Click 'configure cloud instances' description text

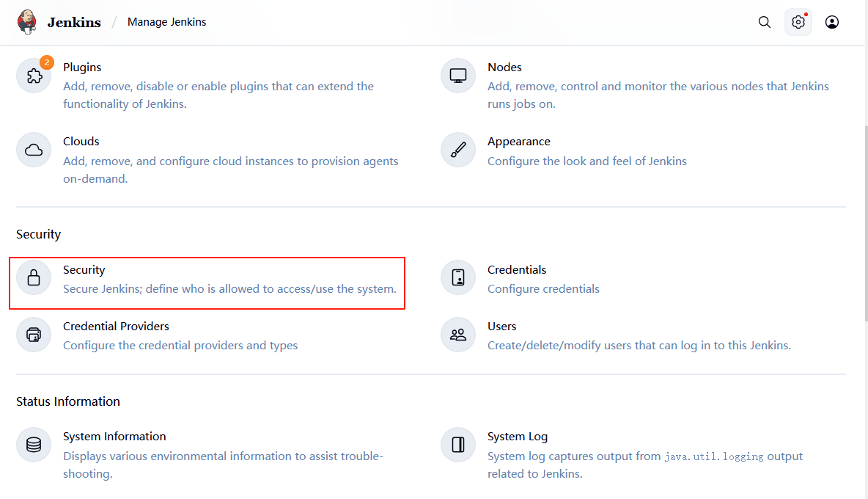[230, 170]
